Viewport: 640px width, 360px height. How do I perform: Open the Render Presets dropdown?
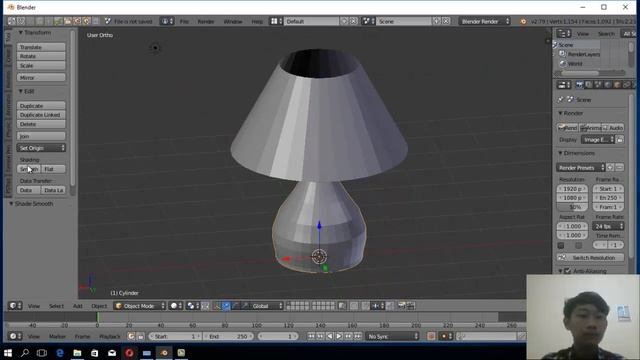[x=580, y=167]
